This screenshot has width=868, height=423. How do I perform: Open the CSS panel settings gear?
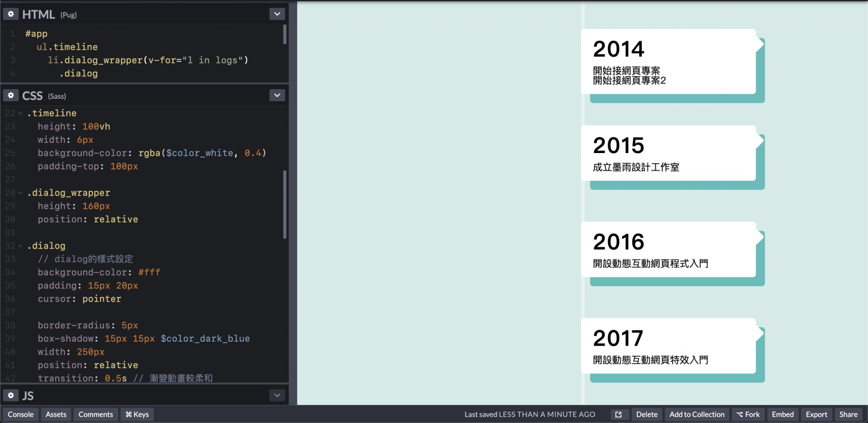(11, 95)
